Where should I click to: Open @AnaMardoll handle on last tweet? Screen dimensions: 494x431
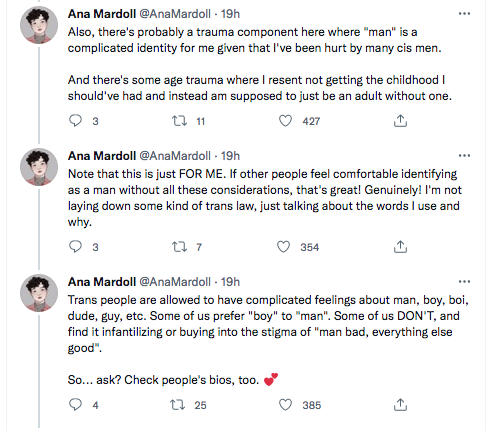(175, 282)
